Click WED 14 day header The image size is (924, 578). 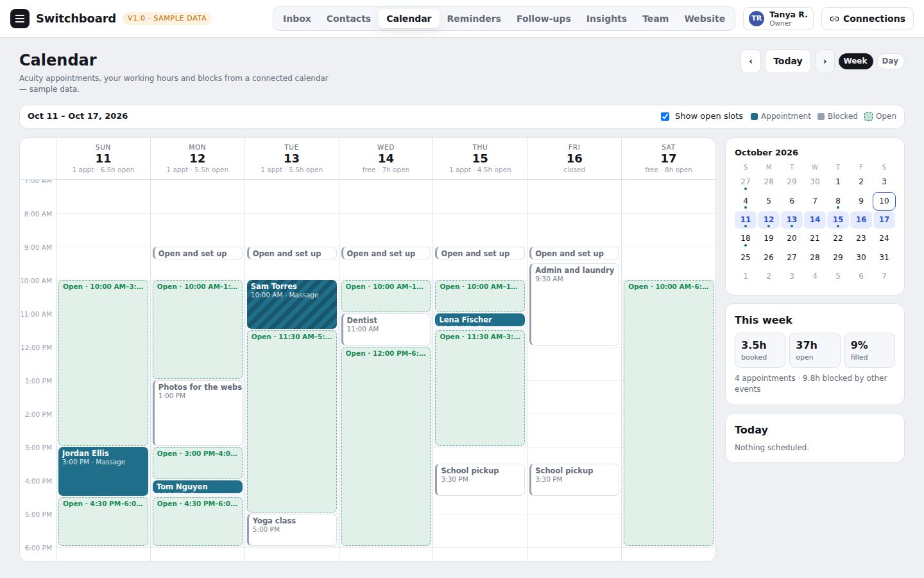click(x=386, y=159)
